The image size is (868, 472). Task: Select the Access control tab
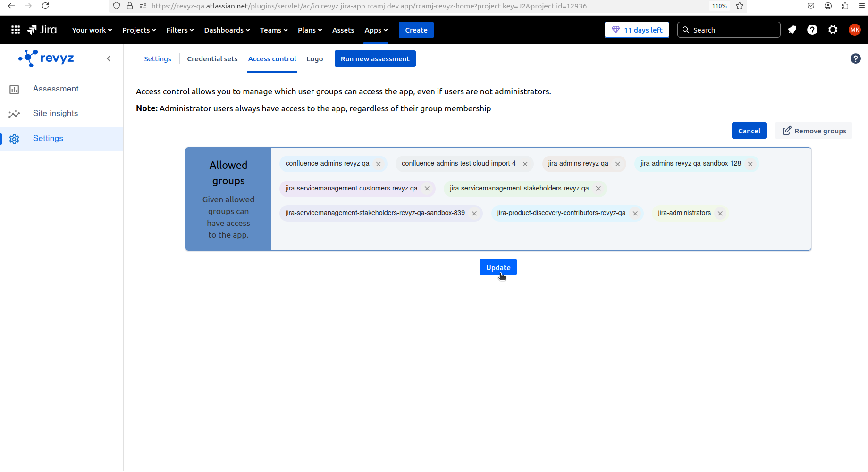coord(272,59)
